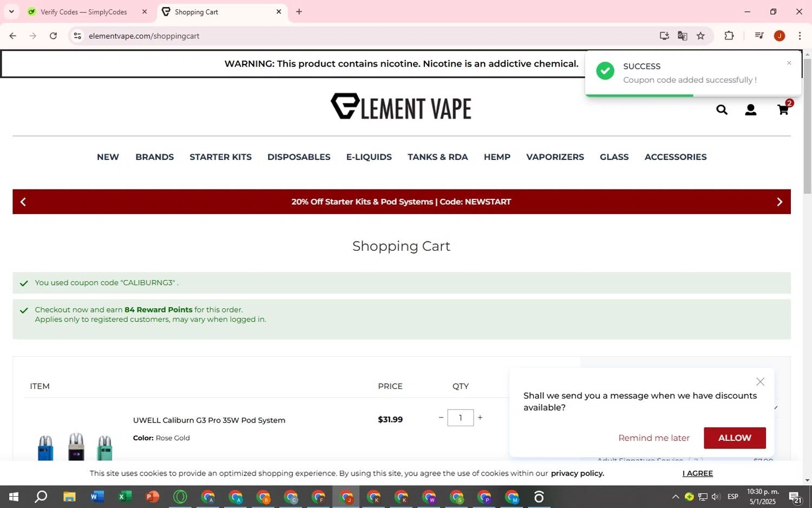812x508 pixels.
Task: Click the install app icon in address bar
Action: pyautogui.click(x=664, y=36)
